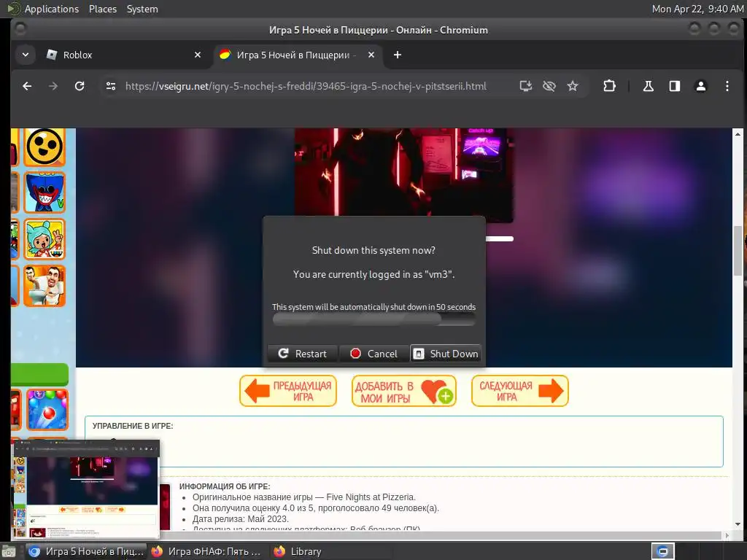The width and height of the screenshot is (747, 560).
Task: Click the install app icon in address bar
Action: tap(525, 86)
